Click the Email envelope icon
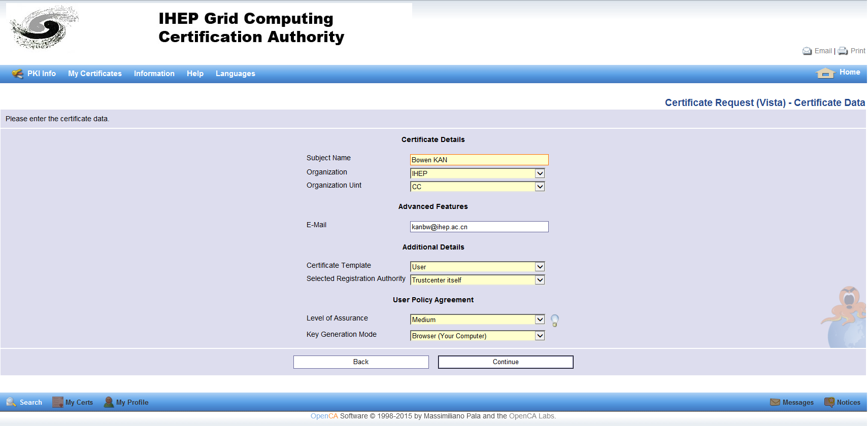 coord(807,51)
